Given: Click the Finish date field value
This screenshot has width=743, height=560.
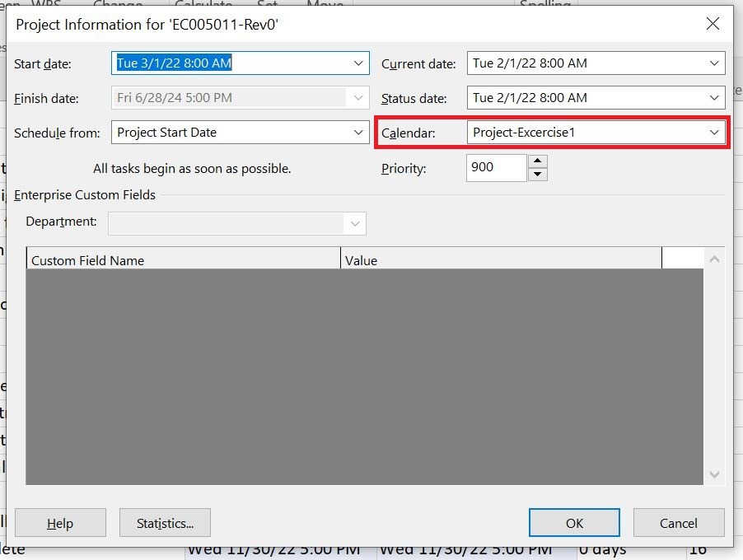Looking at the screenshot, I should 175,98.
